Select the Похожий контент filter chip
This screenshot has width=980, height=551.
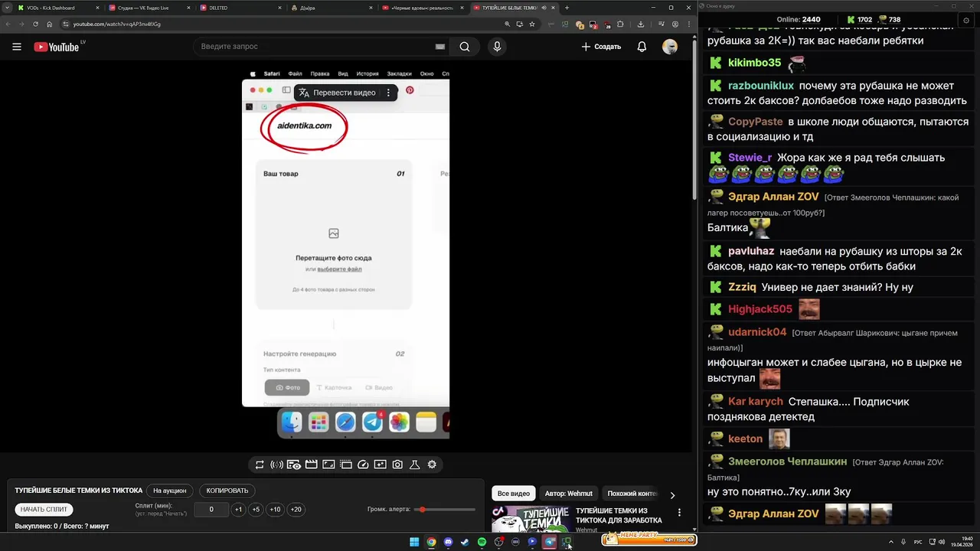(x=632, y=494)
